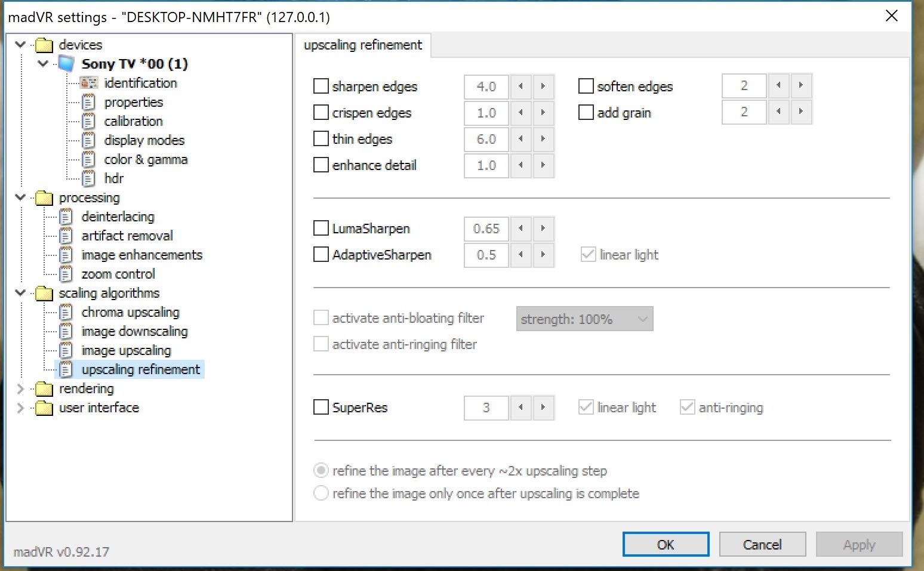
Task: Enable the enhance detail checkbox
Action: click(x=321, y=165)
